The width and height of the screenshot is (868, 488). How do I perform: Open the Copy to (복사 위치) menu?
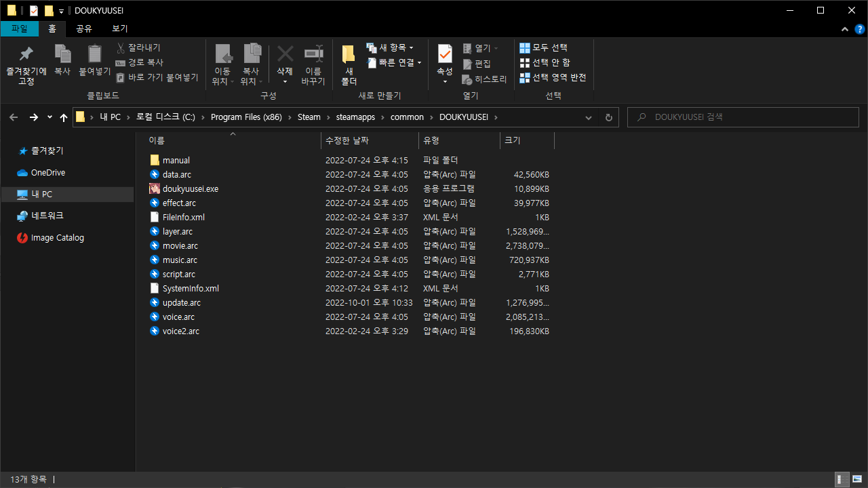pos(251,65)
